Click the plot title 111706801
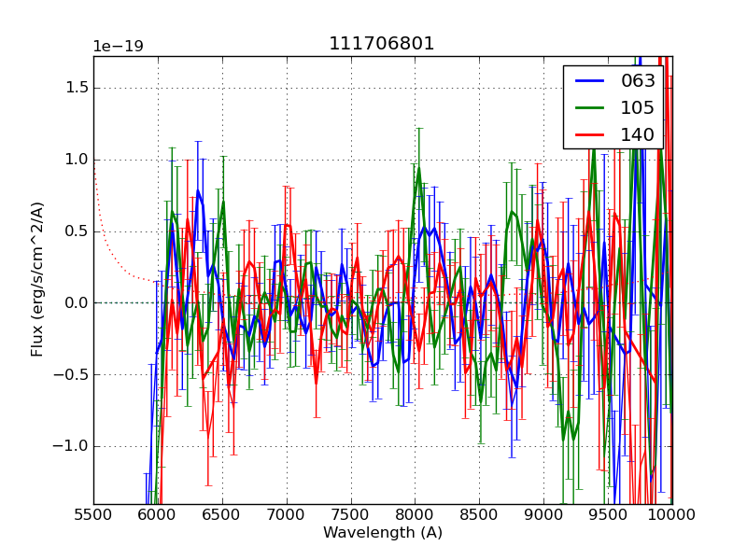747x560 pixels. tap(382, 44)
